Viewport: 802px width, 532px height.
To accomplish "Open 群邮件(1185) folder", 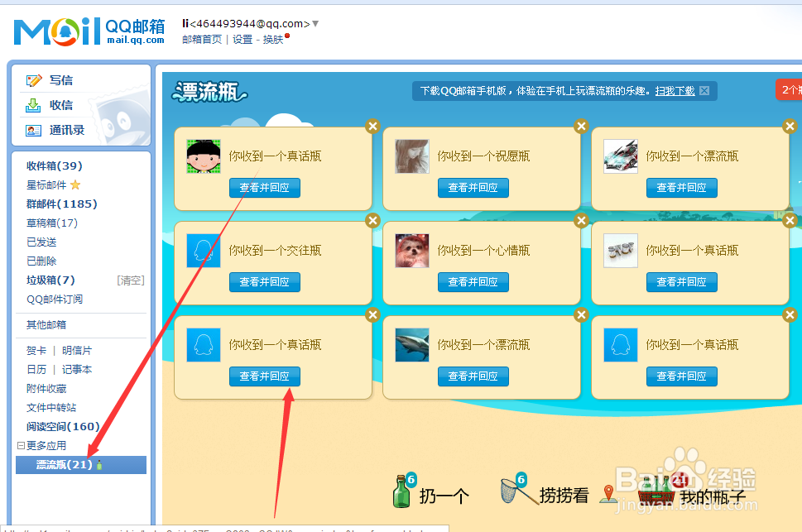I will [61, 204].
